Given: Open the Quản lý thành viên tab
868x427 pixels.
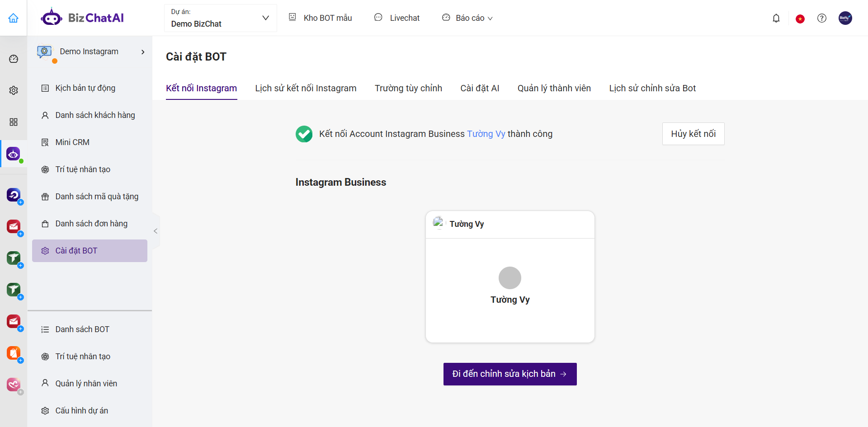Looking at the screenshot, I should pos(554,88).
